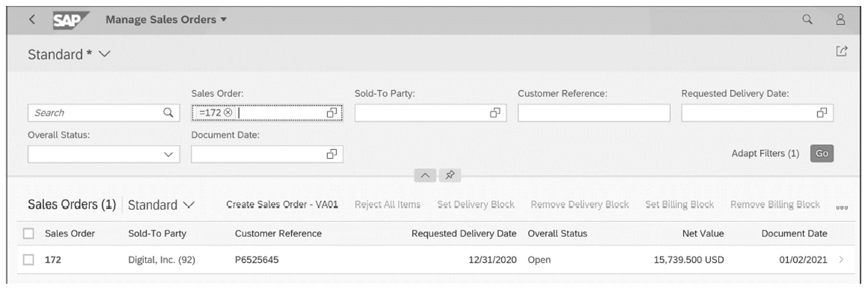
Task: Click Create Sales Order - VA01
Action: pyautogui.click(x=282, y=205)
